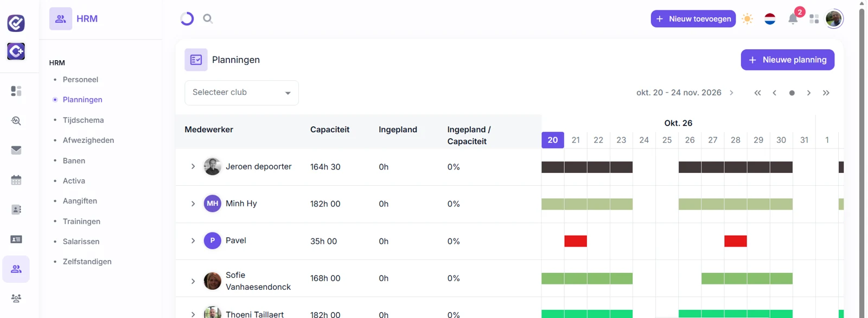The width and height of the screenshot is (868, 318).
Task: Open the mail envelope icon in the left sidebar
Action: [x=16, y=150]
